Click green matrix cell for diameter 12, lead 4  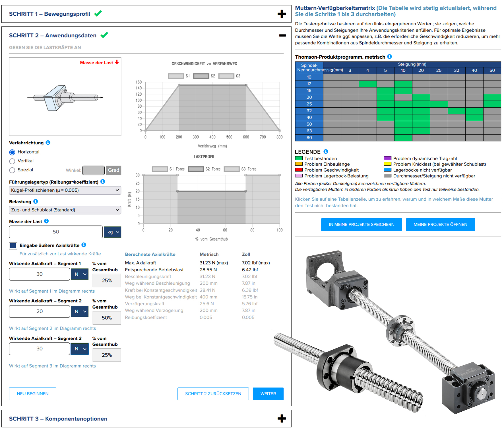tap(367, 84)
